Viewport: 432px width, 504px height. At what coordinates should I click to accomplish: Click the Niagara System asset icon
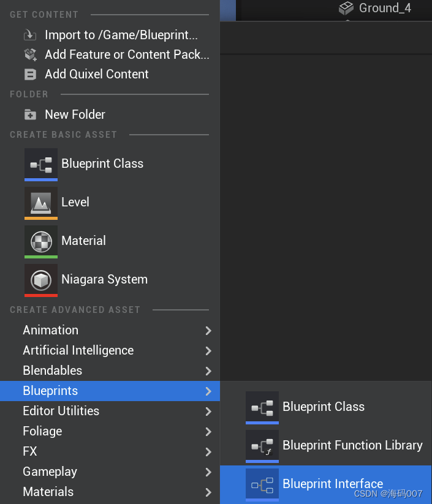[x=41, y=280]
